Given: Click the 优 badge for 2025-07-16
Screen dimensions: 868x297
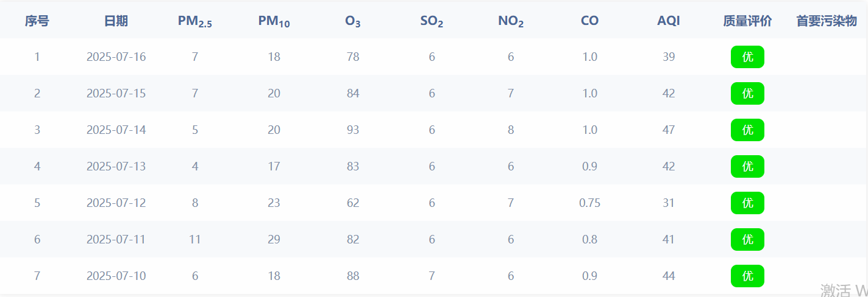Looking at the screenshot, I should (747, 57).
